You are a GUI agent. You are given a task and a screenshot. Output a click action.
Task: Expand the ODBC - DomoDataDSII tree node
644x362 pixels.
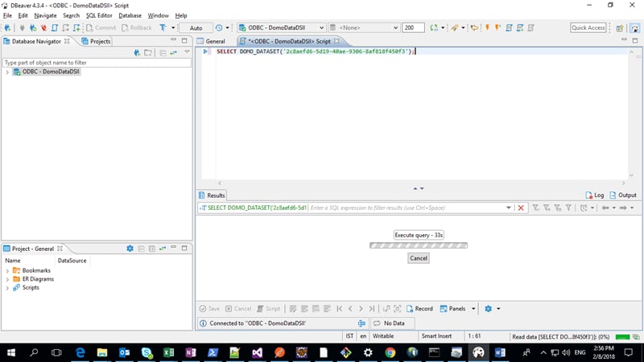(x=7, y=72)
